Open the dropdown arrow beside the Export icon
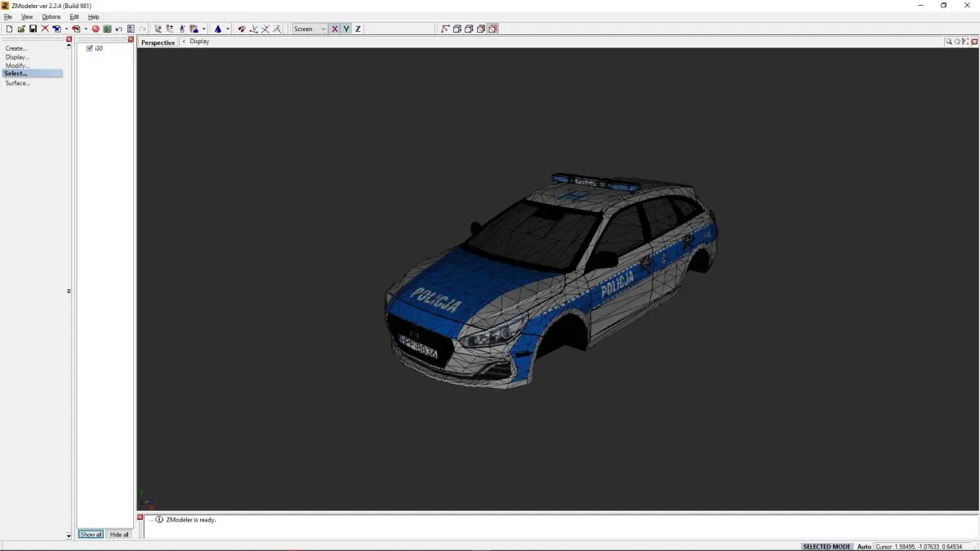Image resolution: width=980 pixels, height=551 pixels. point(86,29)
